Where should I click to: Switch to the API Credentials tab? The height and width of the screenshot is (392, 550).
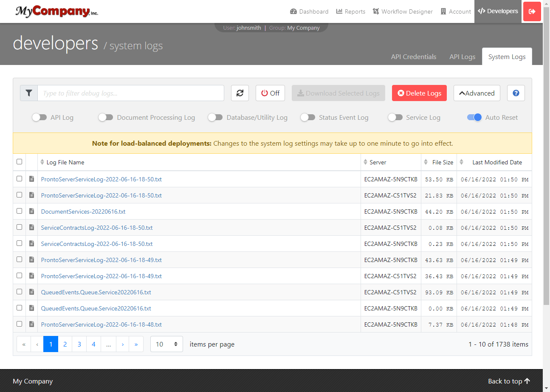click(414, 56)
